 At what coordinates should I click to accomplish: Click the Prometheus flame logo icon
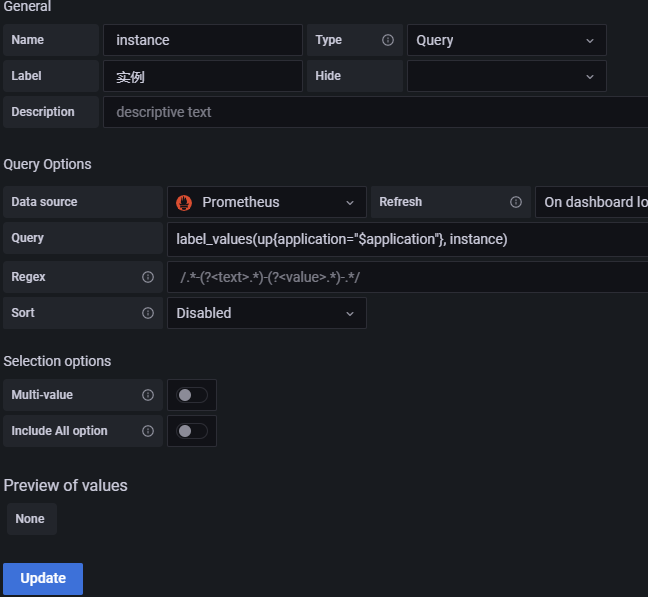[184, 202]
